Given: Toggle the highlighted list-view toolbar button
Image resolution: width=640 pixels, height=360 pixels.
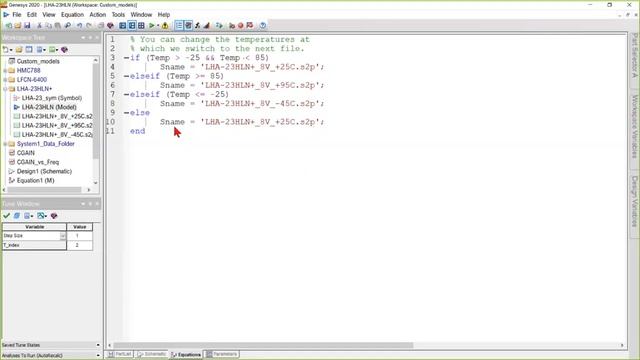Looking at the screenshot, I should coord(179,25).
